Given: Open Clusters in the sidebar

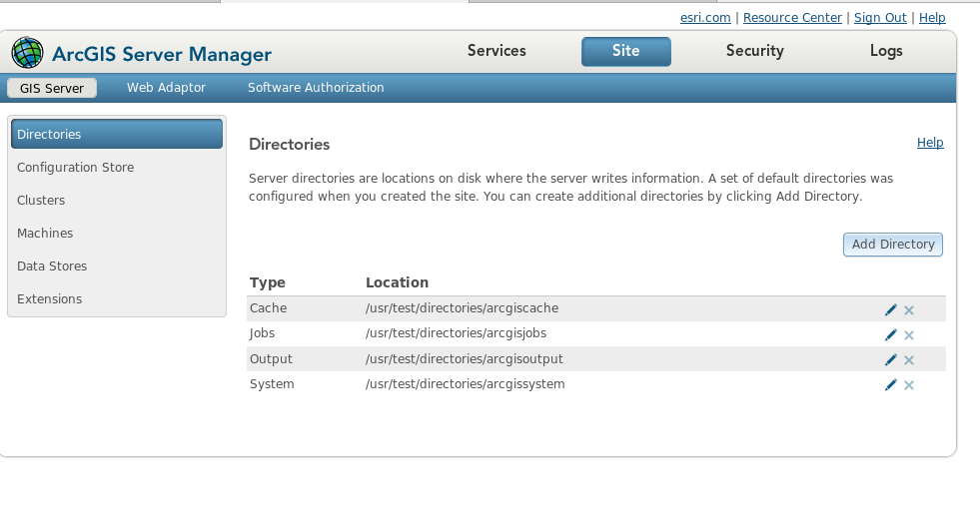Looking at the screenshot, I should click(116, 200).
